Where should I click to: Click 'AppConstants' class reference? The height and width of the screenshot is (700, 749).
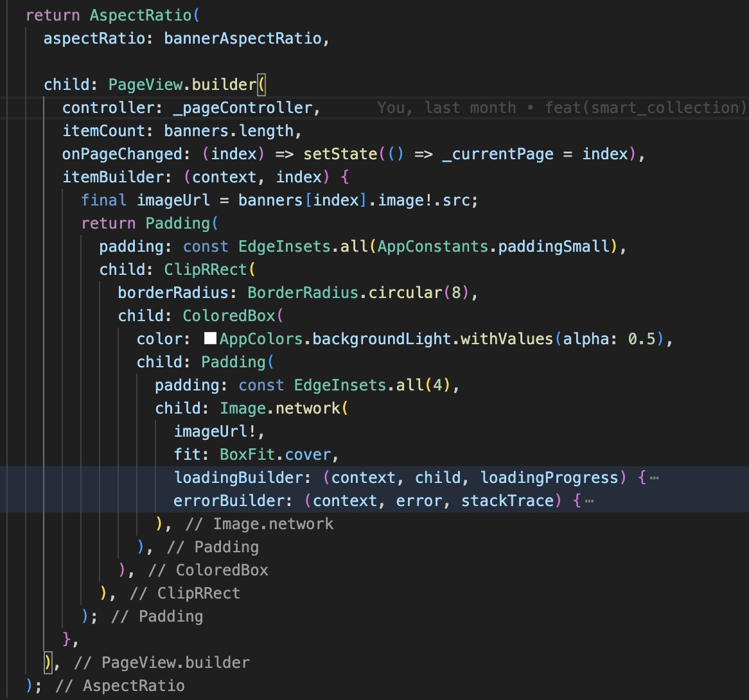433,247
